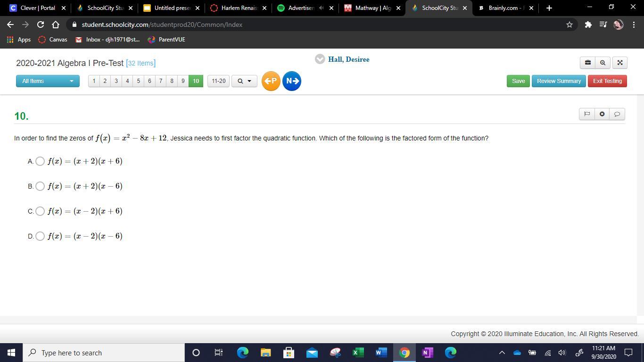Open Excel from the taskbar
The height and width of the screenshot is (362, 644).
[x=358, y=353]
